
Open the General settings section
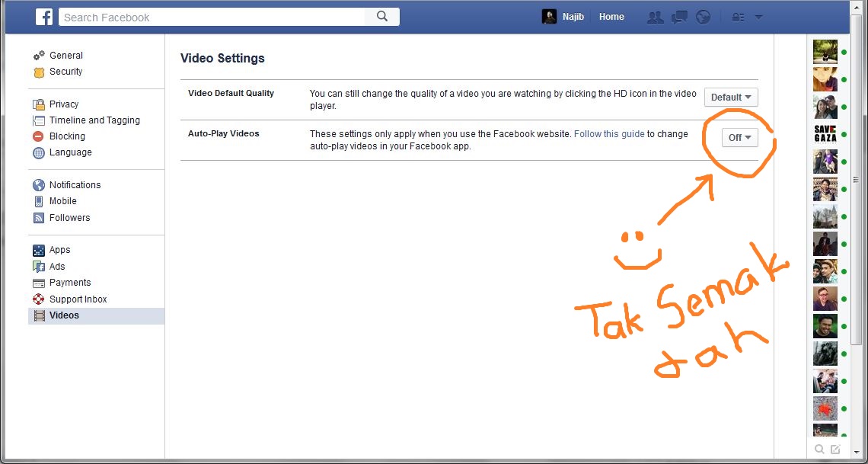[x=65, y=56]
